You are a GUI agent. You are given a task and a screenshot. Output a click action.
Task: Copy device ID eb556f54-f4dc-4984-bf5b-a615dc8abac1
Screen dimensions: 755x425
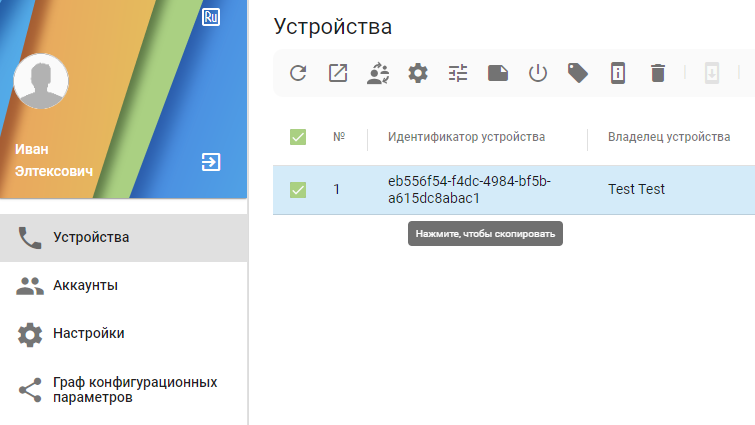[469, 190]
